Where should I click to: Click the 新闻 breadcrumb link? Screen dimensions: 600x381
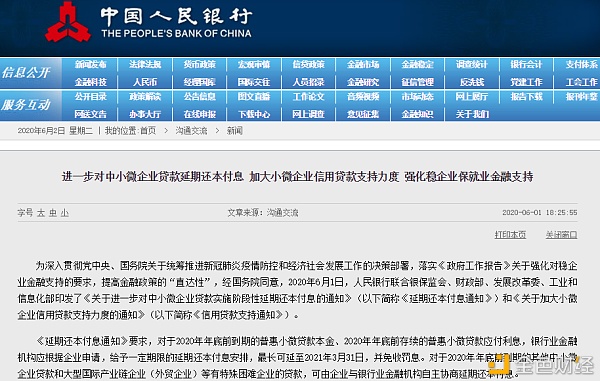point(235,131)
